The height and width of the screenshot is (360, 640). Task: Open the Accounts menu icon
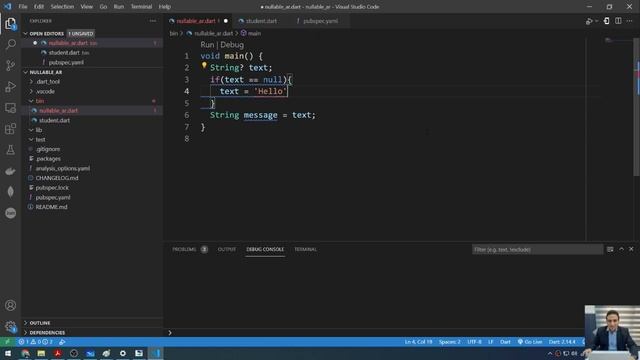pyautogui.click(x=11, y=305)
